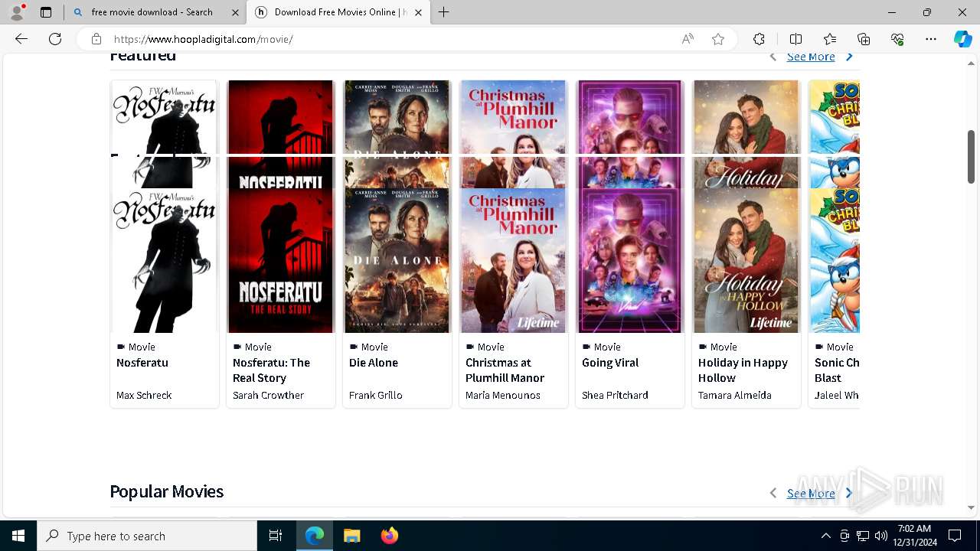The image size is (980, 551).
Task: Open the browser profile icon
Action: tap(17, 12)
